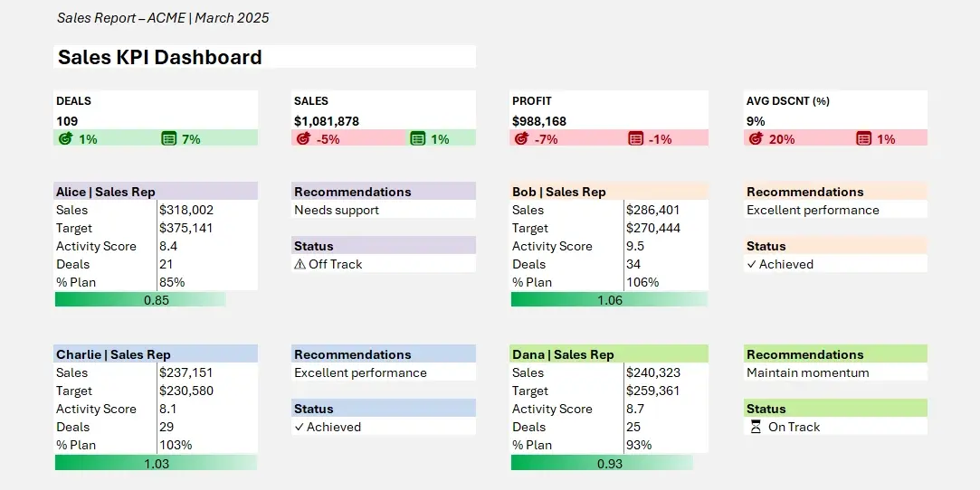
Task: Click the red target icon under AVG DSCNT
Action: point(755,138)
